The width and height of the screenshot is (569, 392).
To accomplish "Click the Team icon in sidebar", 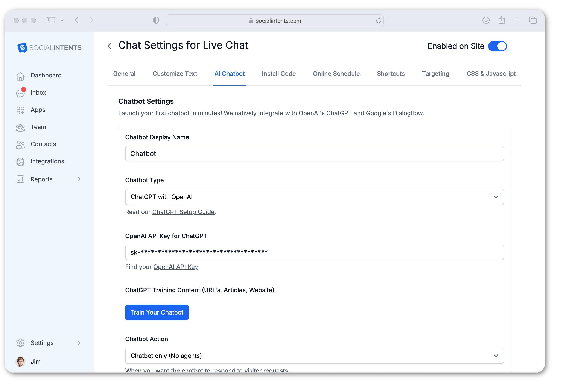I will [x=20, y=127].
